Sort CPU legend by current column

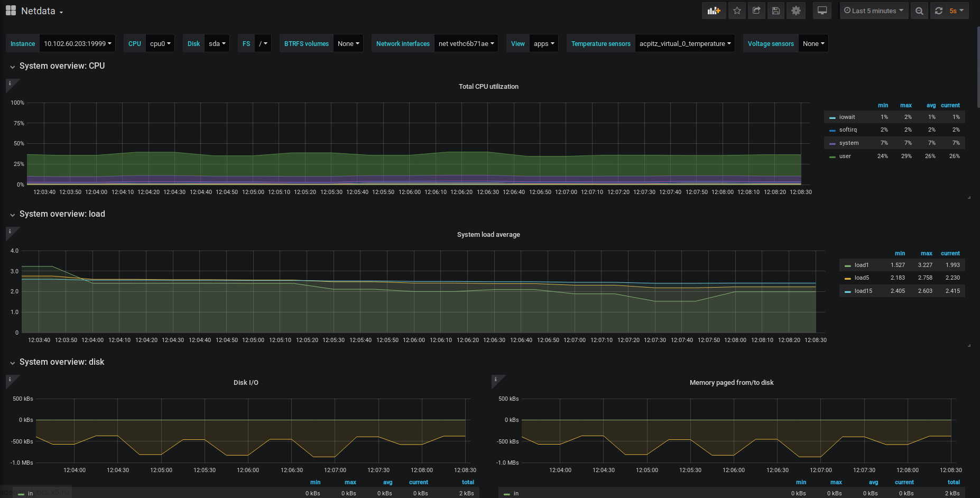950,105
